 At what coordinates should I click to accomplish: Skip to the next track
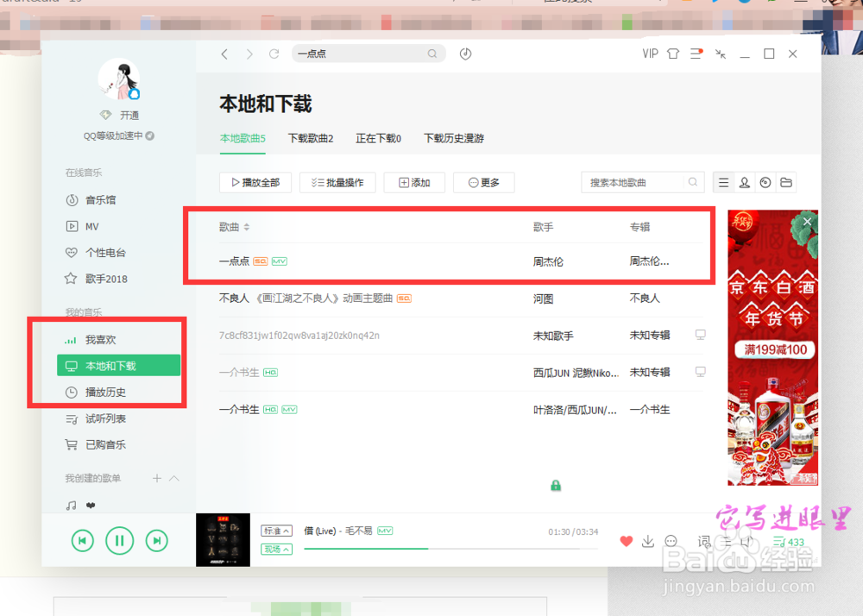pyautogui.click(x=157, y=541)
